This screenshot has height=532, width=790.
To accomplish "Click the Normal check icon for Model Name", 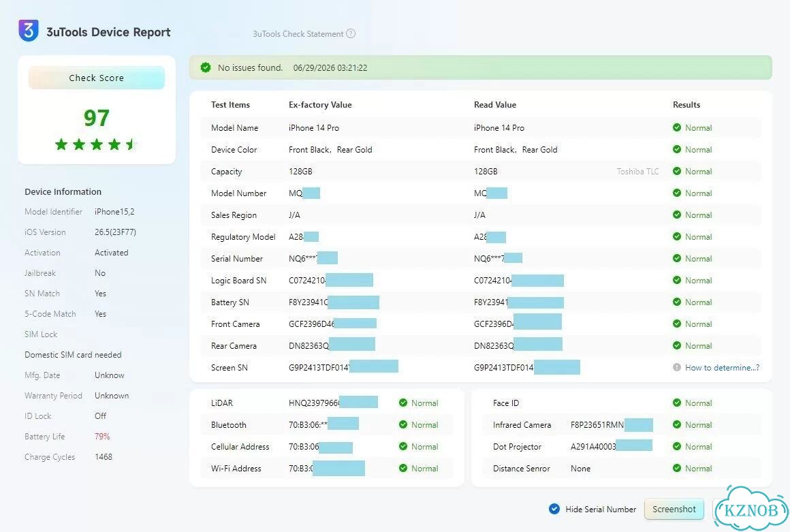I will coord(677,127).
